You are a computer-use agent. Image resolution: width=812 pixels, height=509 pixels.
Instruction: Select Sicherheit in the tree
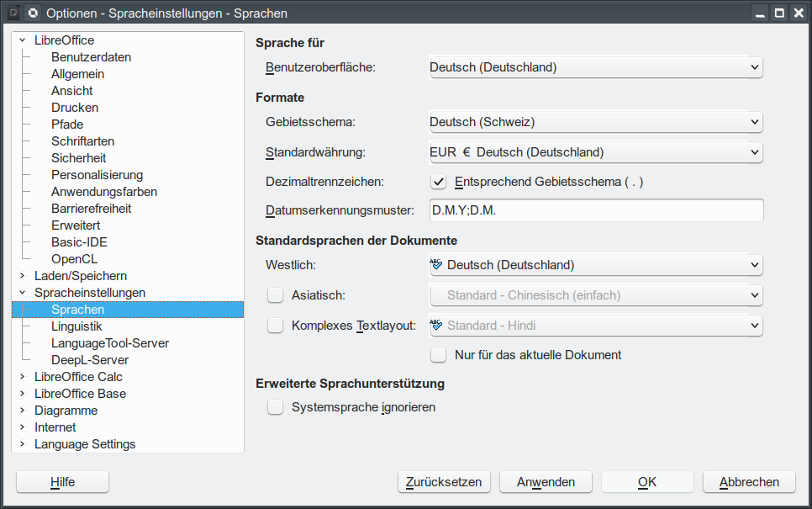click(79, 158)
